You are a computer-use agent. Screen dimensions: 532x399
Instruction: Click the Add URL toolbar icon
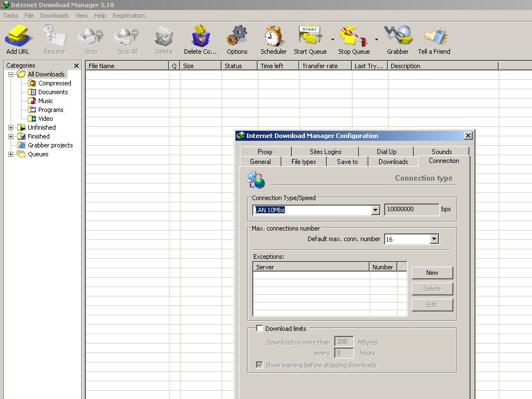tap(19, 35)
